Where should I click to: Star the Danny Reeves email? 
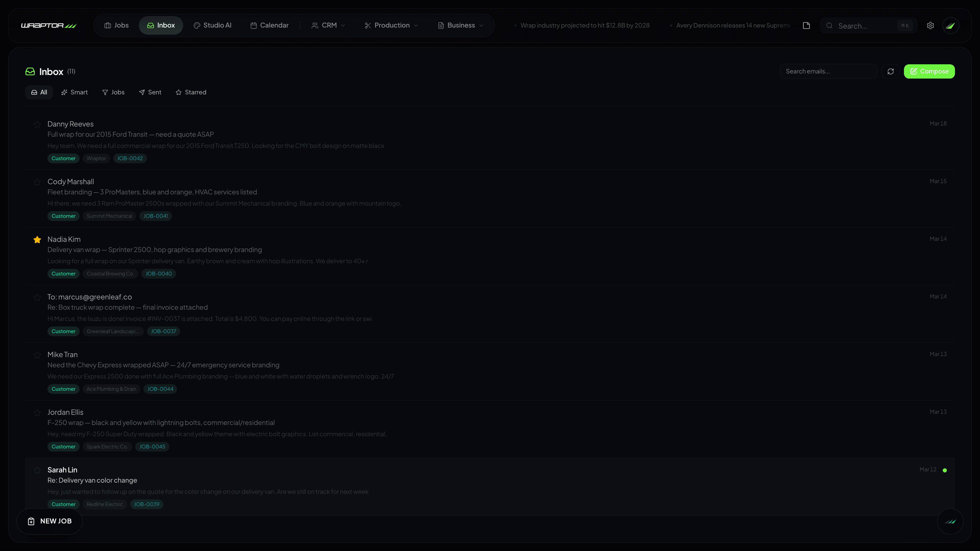click(37, 124)
